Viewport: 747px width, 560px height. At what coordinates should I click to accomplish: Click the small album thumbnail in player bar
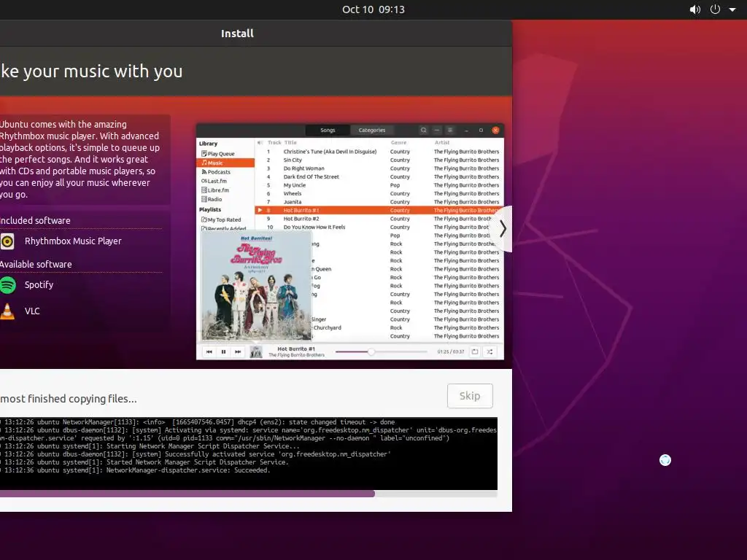click(256, 352)
